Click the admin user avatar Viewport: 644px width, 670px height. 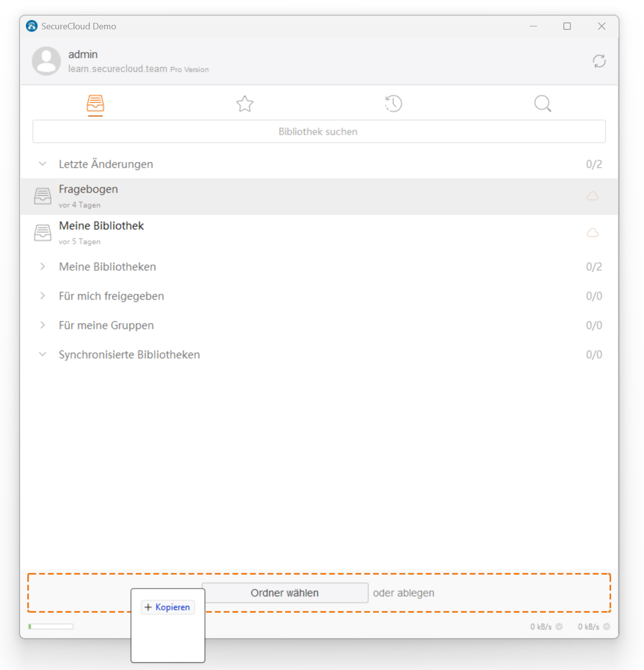[46, 61]
